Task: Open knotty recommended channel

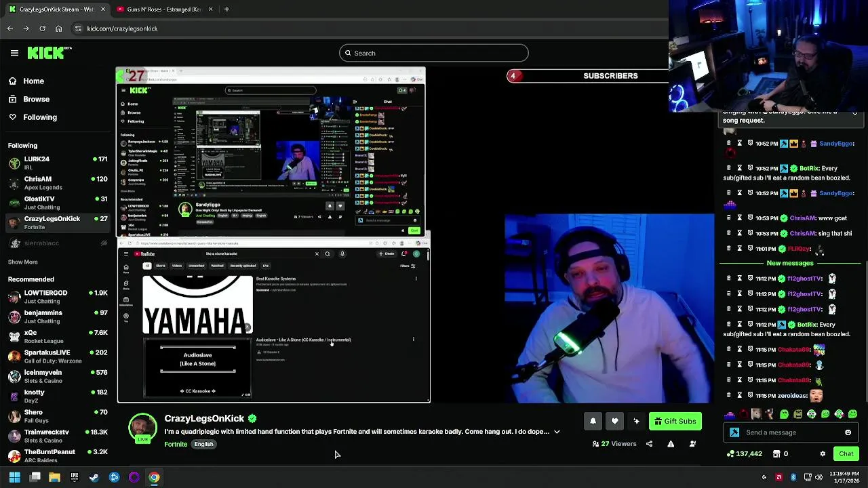Action: coord(58,396)
